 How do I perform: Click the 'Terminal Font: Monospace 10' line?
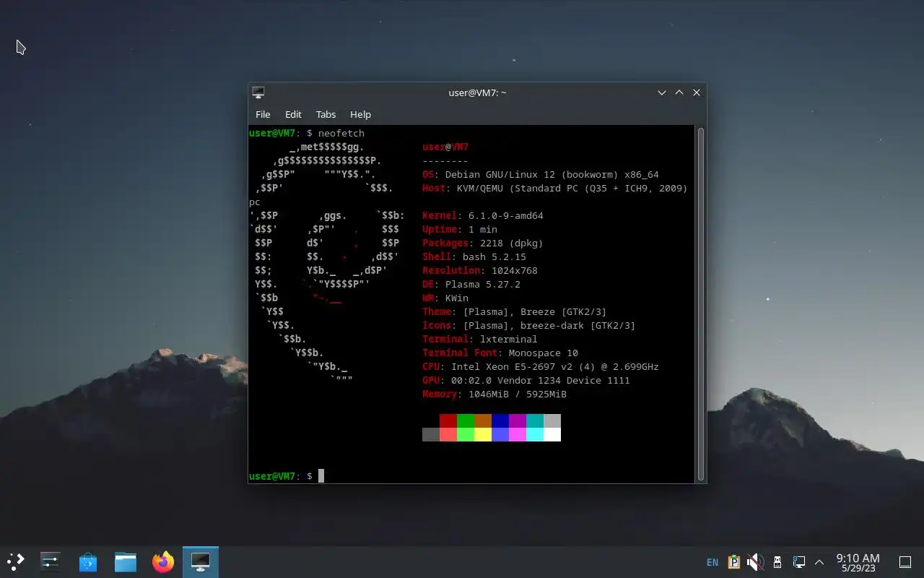[x=500, y=353]
